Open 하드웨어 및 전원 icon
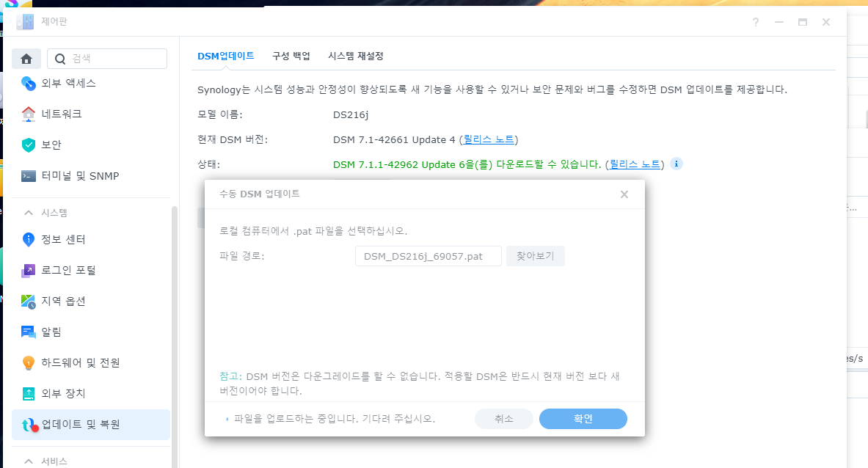This screenshot has width=868, height=468. point(28,363)
